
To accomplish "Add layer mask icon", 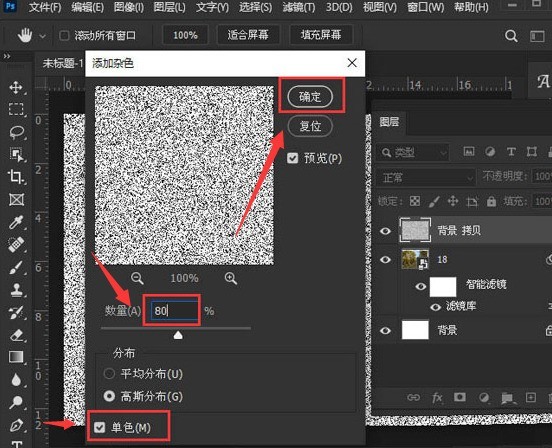I will [x=459, y=397].
